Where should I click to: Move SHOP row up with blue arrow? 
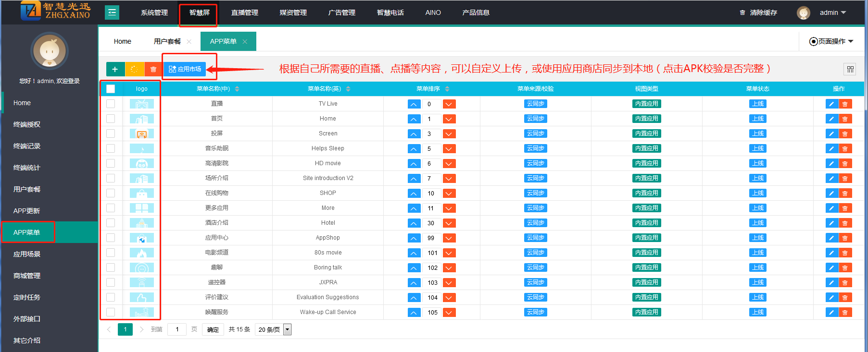[x=414, y=194]
